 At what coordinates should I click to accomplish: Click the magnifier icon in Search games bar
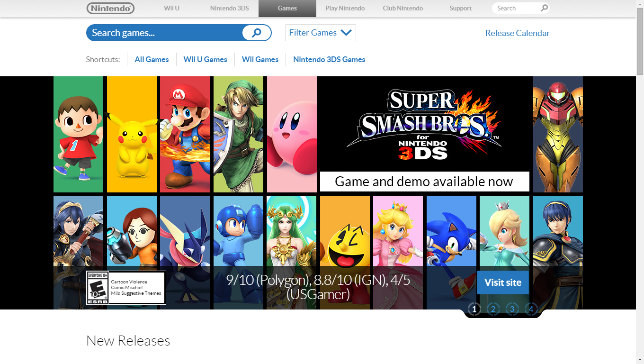click(257, 33)
